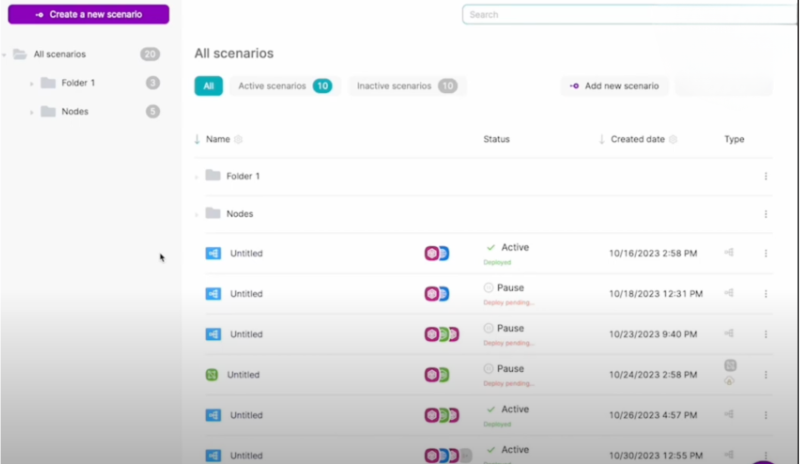
Task: Click scenario icon of 10/30/2023 Untitled row
Action: (213, 455)
